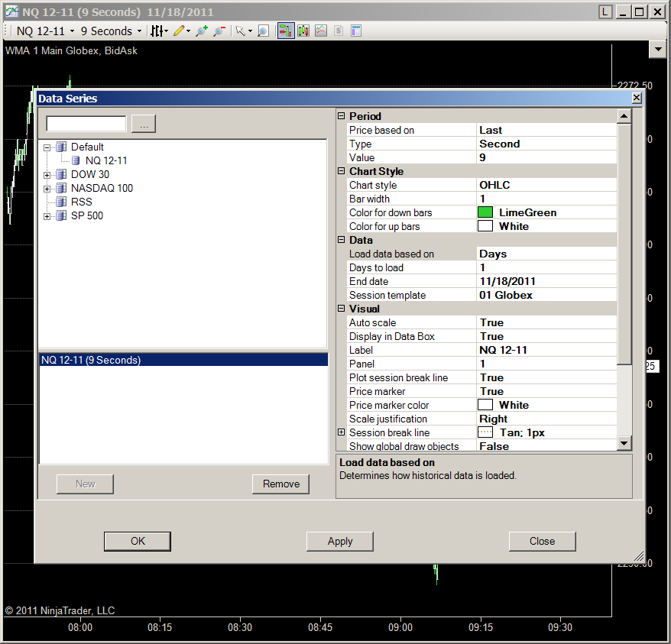Screen dimensions: 671x644
Task: Click the Chart style OHLC value
Action: [546, 185]
